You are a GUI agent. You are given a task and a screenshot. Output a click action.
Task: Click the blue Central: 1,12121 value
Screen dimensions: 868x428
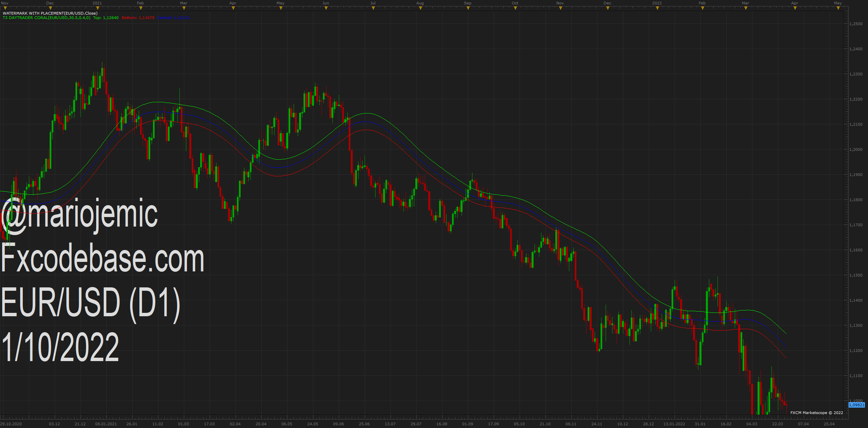(173, 18)
